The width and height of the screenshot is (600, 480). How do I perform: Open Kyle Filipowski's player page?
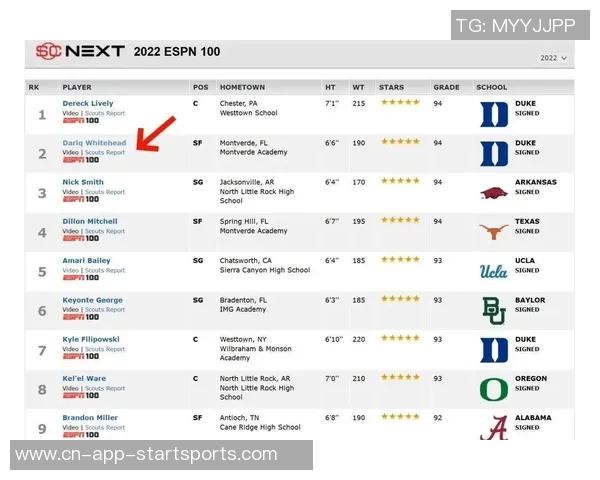pyautogui.click(x=90, y=339)
